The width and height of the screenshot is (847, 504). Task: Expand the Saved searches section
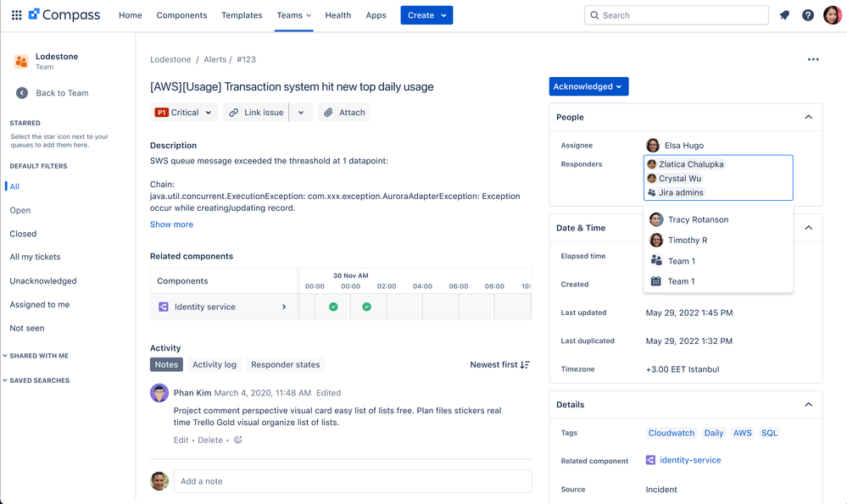(36, 380)
